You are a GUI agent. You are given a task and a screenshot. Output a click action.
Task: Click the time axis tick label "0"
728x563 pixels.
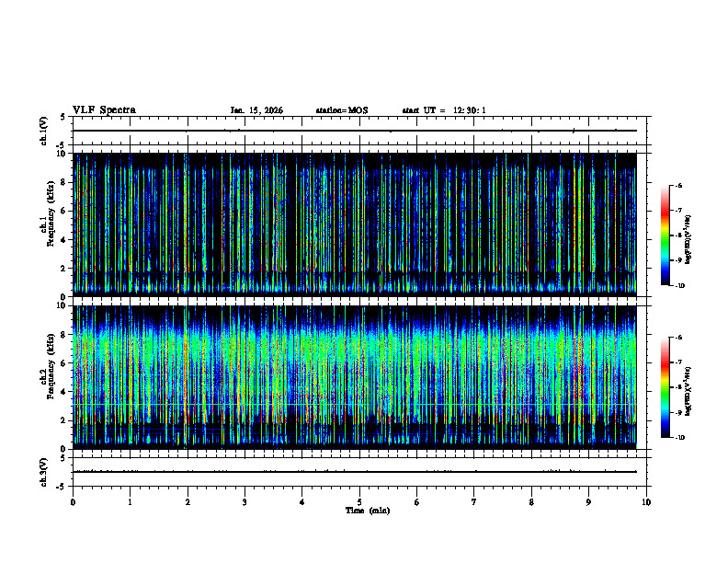[x=73, y=502]
